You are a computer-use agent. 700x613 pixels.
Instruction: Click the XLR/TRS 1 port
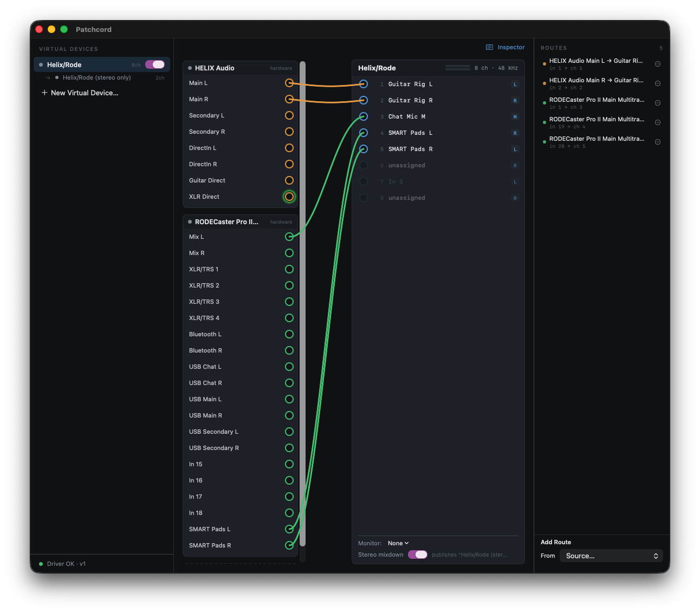[x=289, y=269]
